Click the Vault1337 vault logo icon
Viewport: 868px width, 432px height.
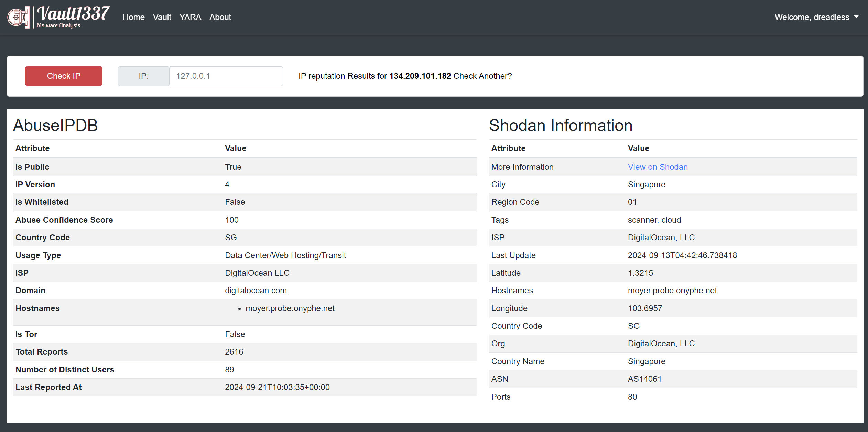(19, 17)
